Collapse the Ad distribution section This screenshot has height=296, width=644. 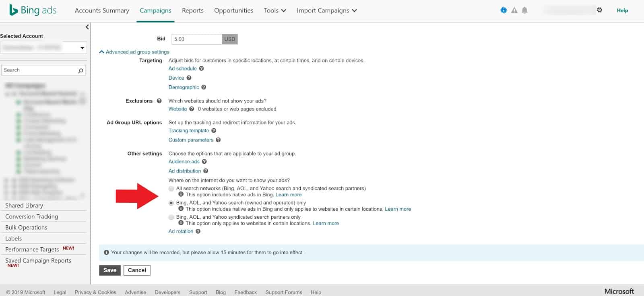[x=184, y=171]
